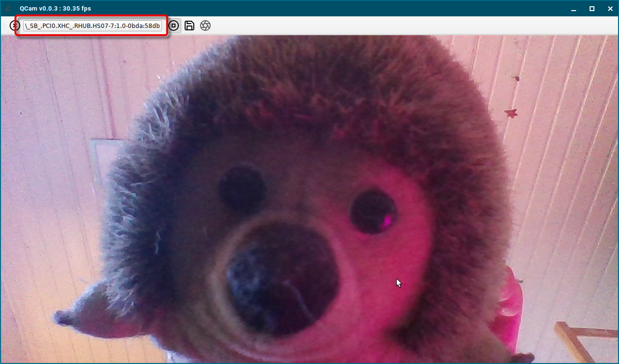This screenshot has height=364, width=619.
Task: Click the quit icon left of camera selector
Action: [x=14, y=26]
